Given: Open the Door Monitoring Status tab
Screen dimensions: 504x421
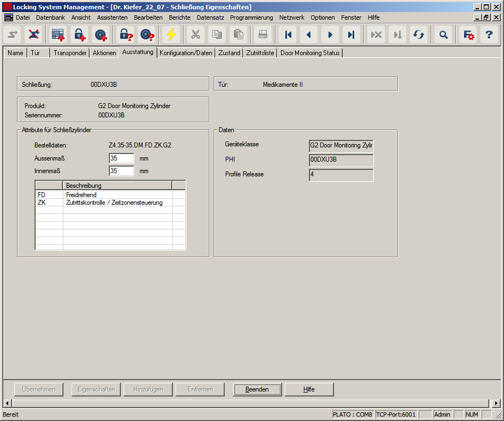Looking at the screenshot, I should pos(310,53).
